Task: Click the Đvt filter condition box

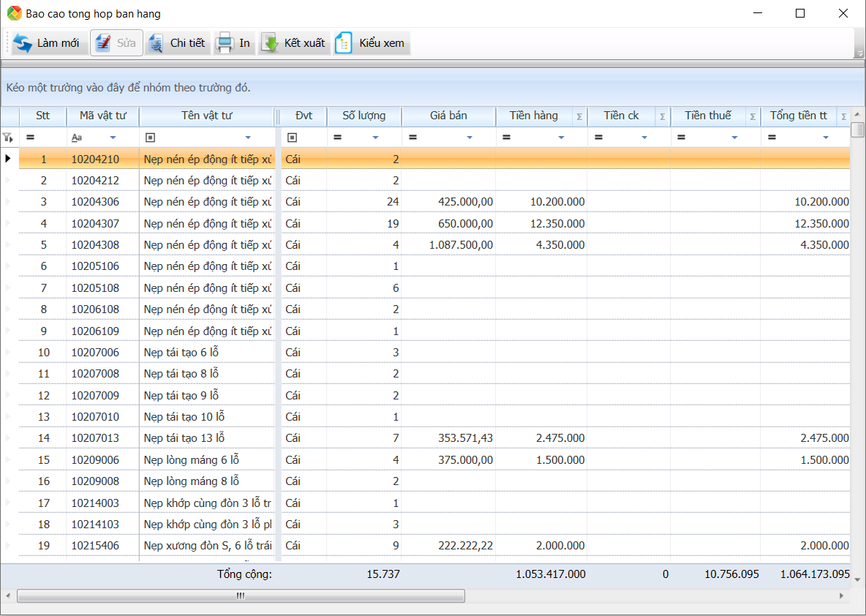Action: 292,138
